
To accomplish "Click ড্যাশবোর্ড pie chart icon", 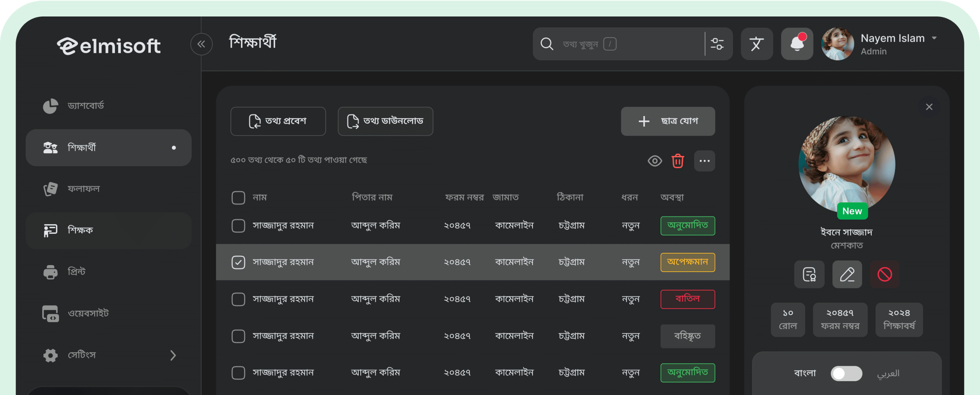I will 50,106.
